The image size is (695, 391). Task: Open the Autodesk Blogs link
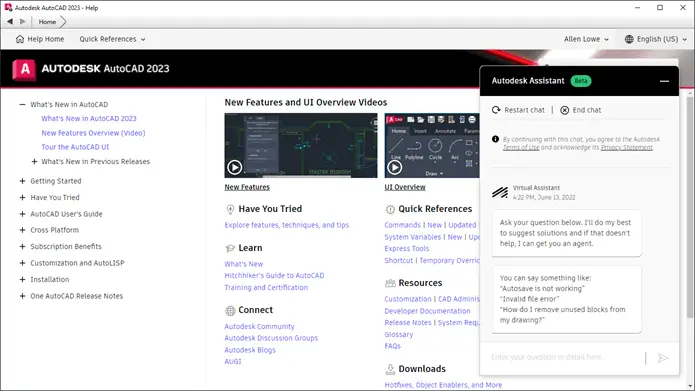pos(250,350)
